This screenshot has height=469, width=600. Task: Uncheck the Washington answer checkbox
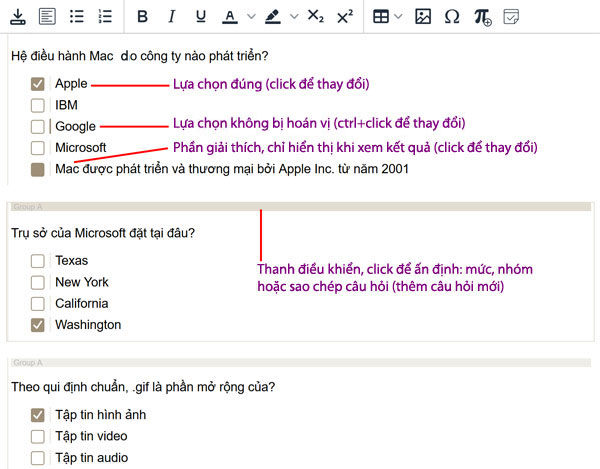point(38,325)
